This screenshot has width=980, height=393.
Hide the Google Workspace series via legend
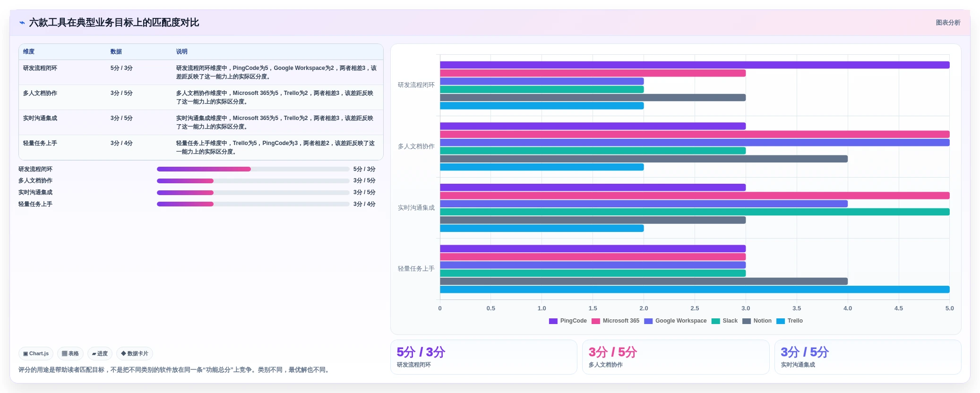(x=675, y=321)
